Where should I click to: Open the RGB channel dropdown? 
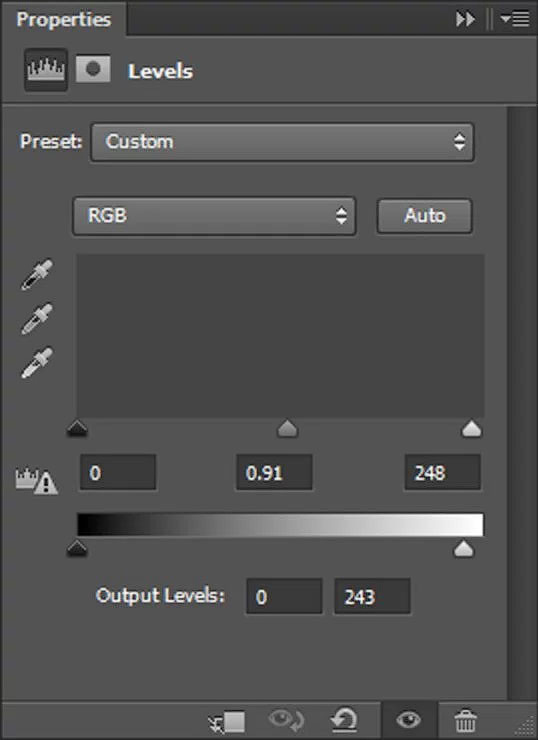pyautogui.click(x=214, y=216)
